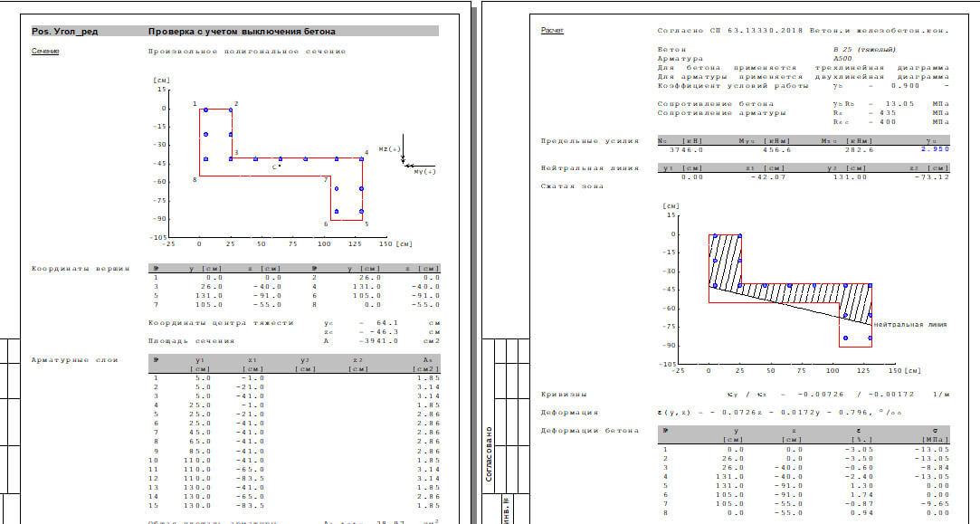This screenshot has height=524, width=980.
Task: Click the "Кривизны" label
Action: tap(564, 395)
